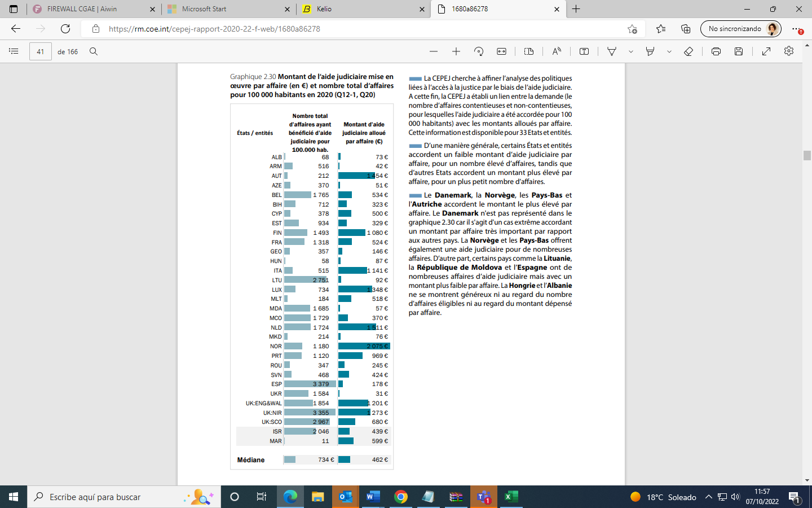Open Outlook from the taskbar

click(346, 497)
